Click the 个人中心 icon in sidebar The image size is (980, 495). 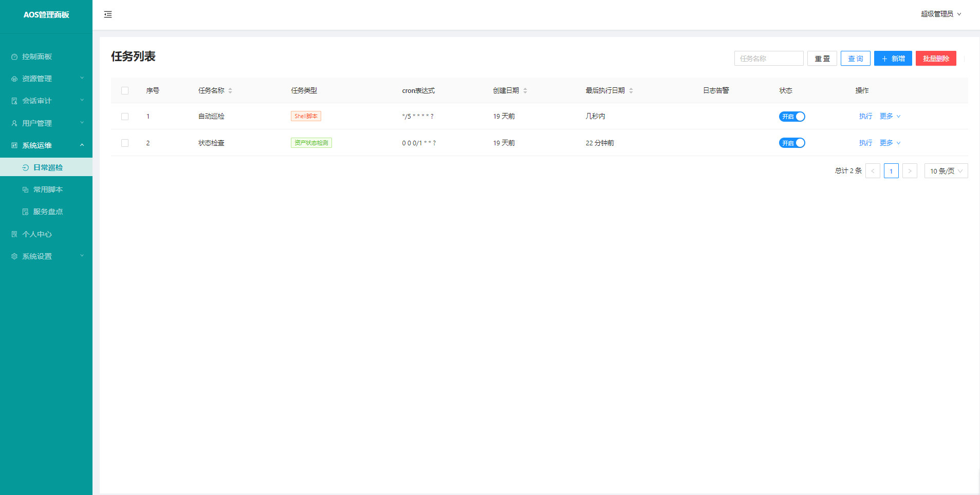click(x=14, y=234)
